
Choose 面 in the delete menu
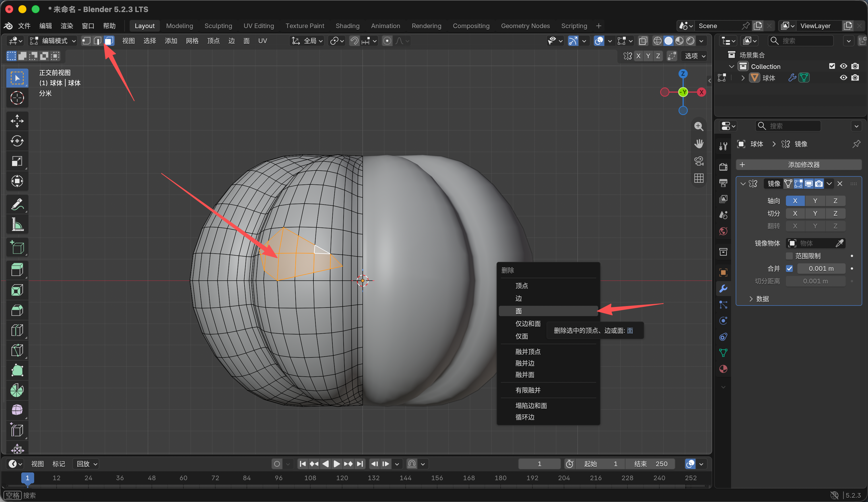[548, 311]
